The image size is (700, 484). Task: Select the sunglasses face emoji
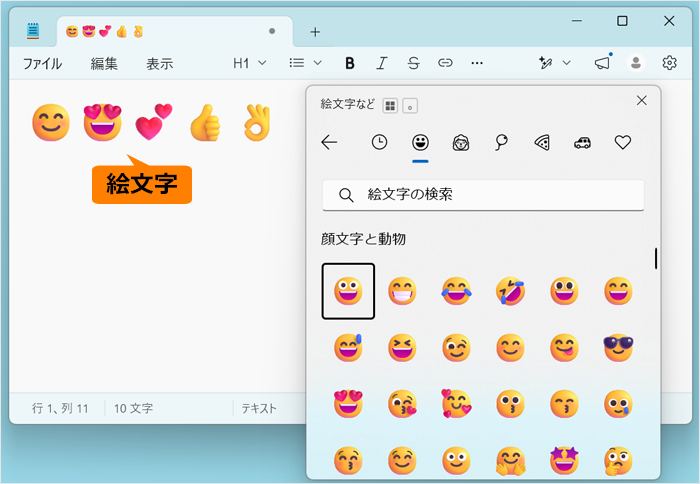618,347
